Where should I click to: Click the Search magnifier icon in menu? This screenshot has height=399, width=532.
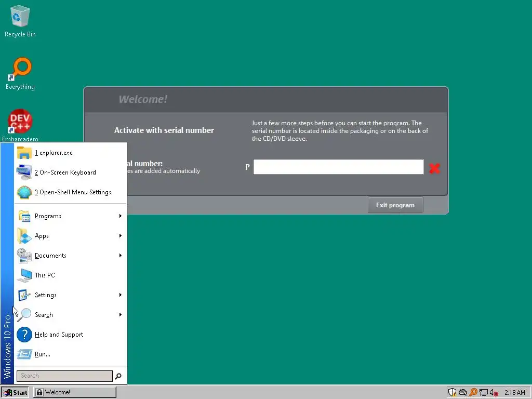click(24, 314)
